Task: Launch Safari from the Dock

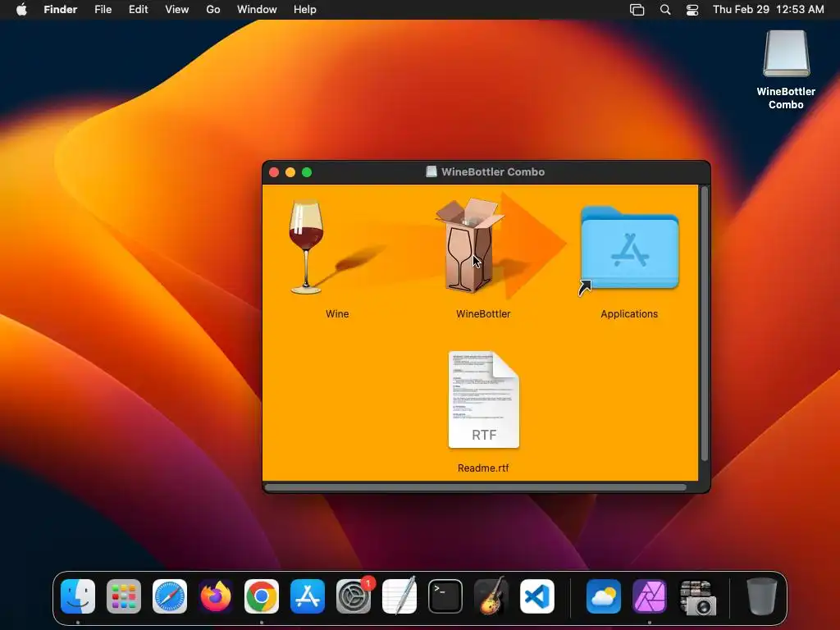Action: pyautogui.click(x=170, y=596)
